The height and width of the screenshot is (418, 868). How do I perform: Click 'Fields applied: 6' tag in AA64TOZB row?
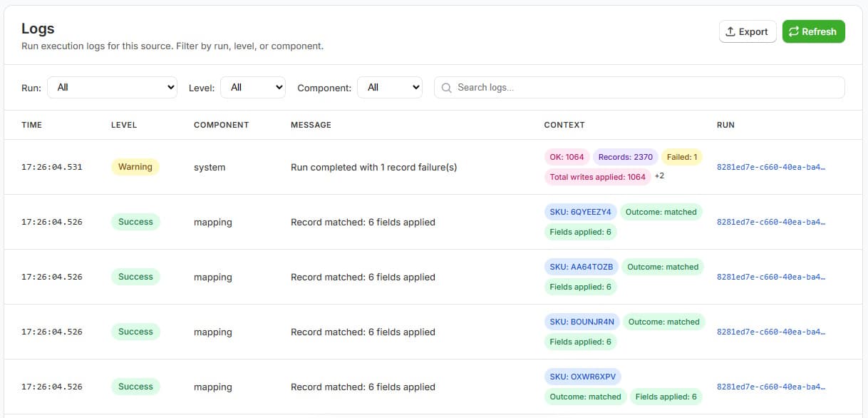[580, 287]
